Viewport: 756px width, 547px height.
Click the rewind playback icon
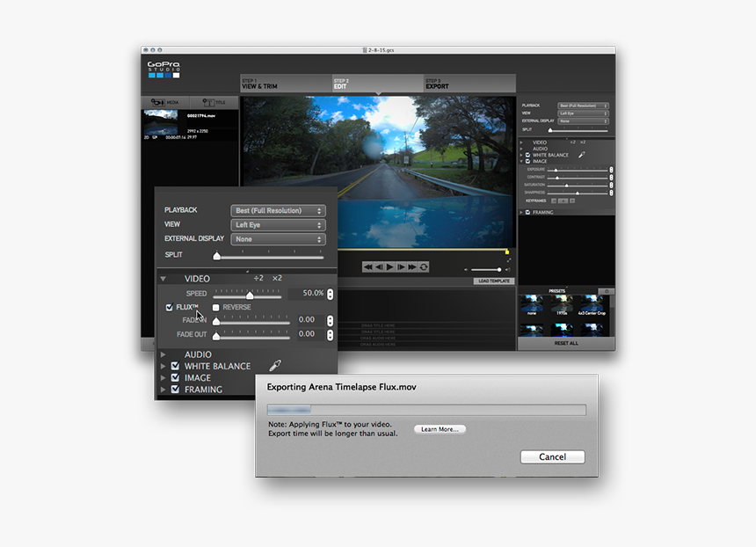coord(367,266)
